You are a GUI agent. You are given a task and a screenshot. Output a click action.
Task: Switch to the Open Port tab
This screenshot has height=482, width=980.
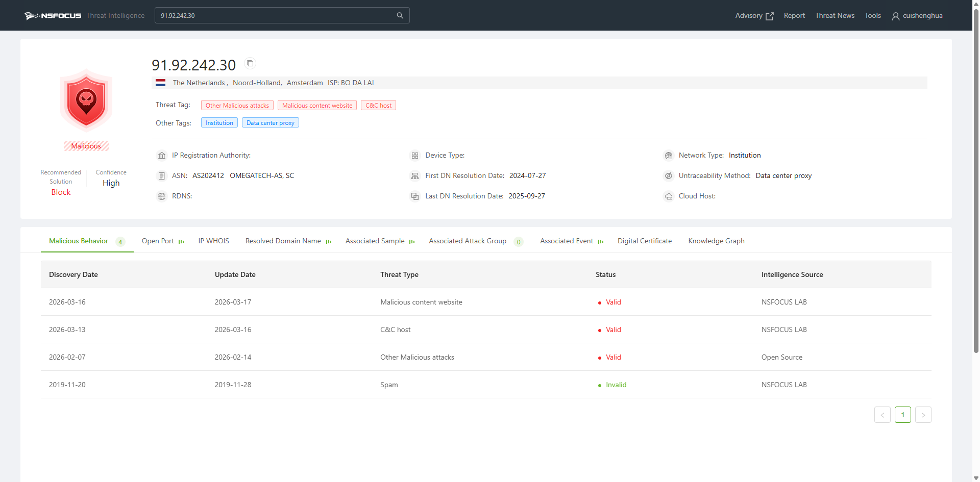point(158,241)
